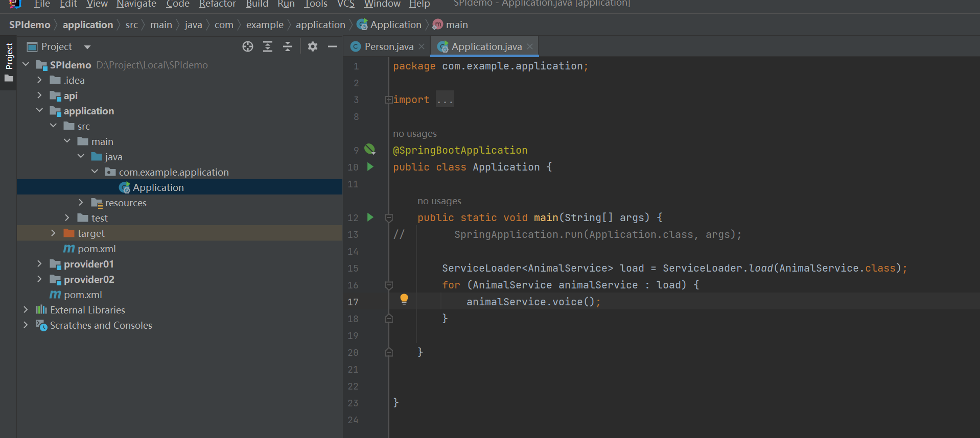Open the VCS menu
The height and width of the screenshot is (438, 980).
click(346, 4)
